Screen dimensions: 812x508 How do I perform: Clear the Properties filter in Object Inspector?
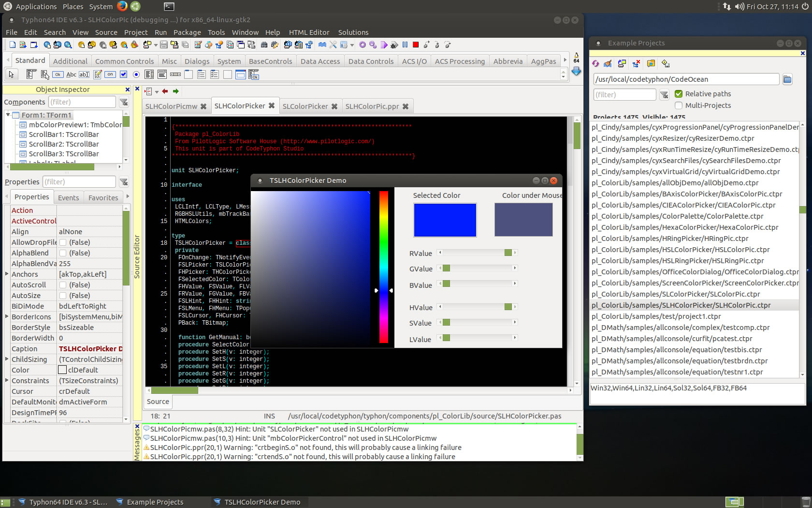(124, 182)
